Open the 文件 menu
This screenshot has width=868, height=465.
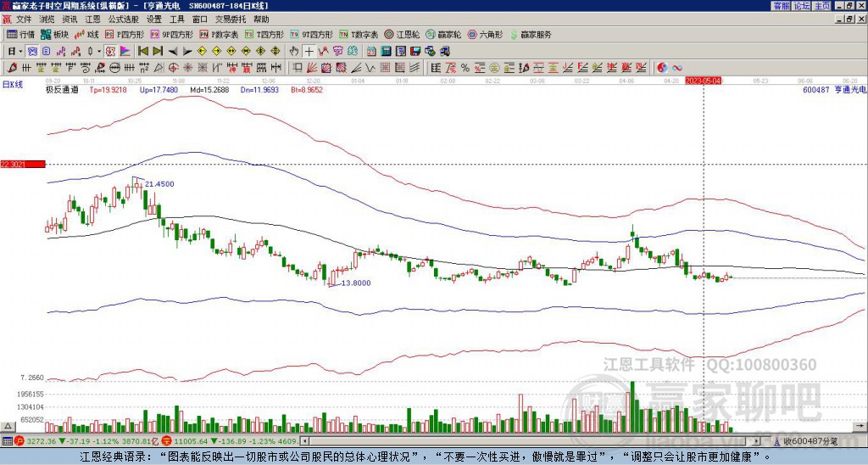click(x=23, y=20)
